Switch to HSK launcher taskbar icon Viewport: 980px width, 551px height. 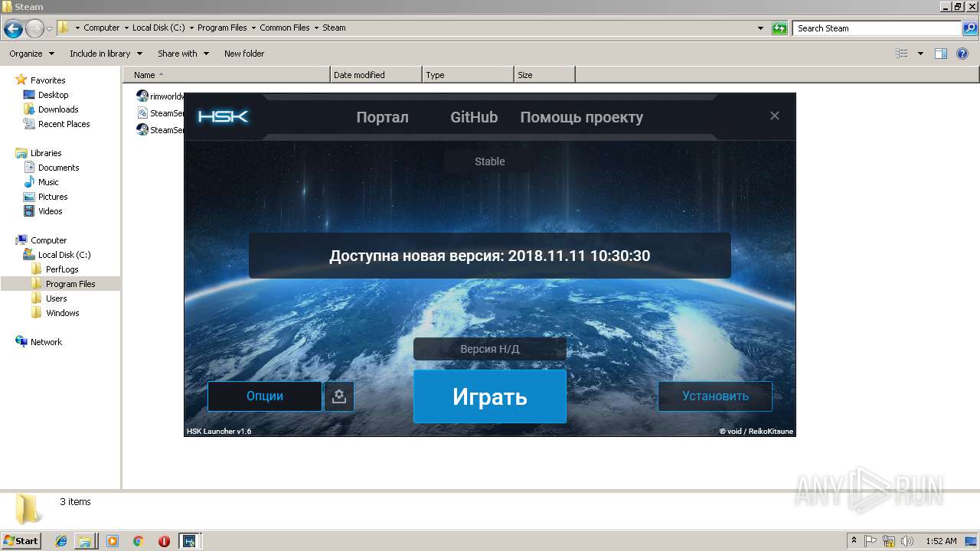[x=188, y=540]
